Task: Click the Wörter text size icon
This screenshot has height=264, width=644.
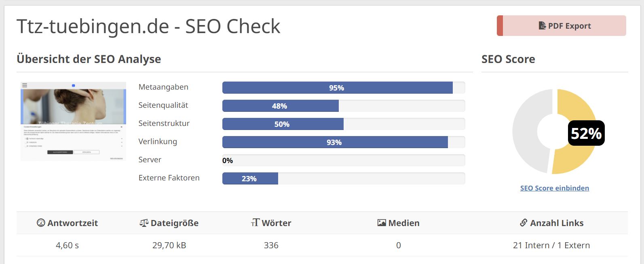Action: pyautogui.click(x=255, y=223)
